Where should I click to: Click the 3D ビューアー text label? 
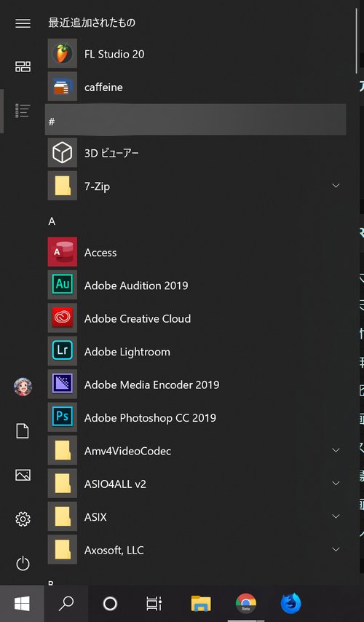point(111,153)
